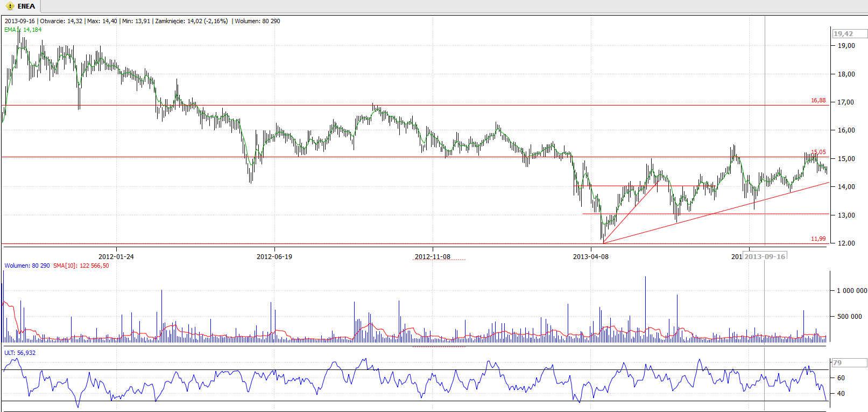Click the 13,00 price axis label
Viewport: 868px width, 412px height.
point(846,215)
